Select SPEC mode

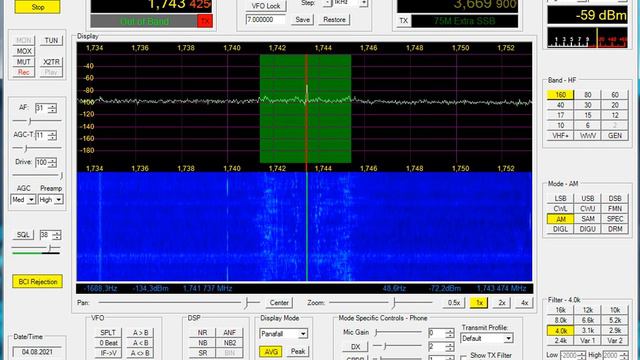(x=615, y=219)
